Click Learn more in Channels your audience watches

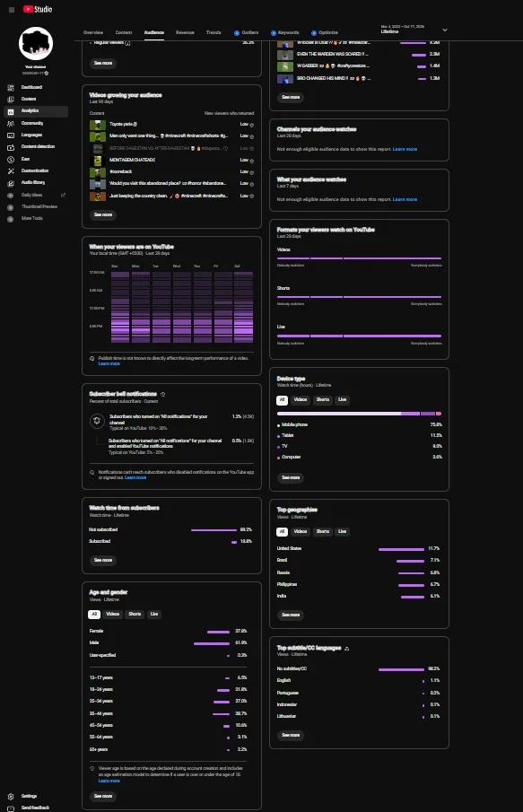click(405, 149)
